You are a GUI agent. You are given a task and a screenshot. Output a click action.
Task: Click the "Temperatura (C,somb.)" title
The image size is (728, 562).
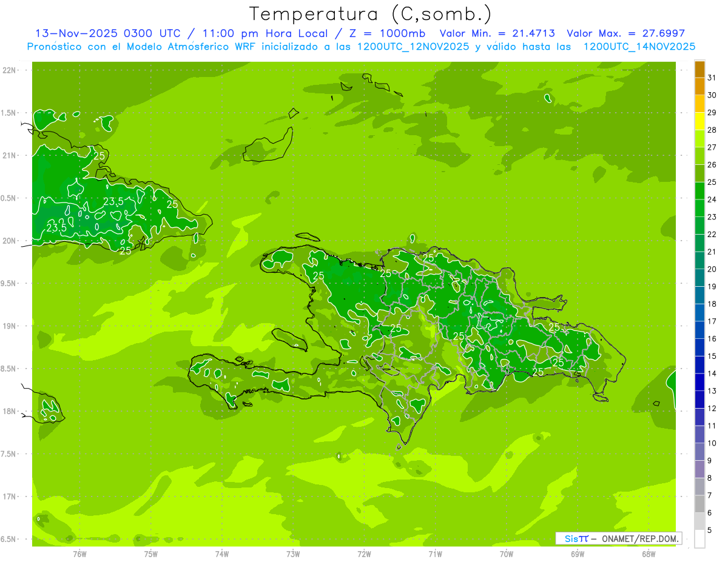[370, 14]
